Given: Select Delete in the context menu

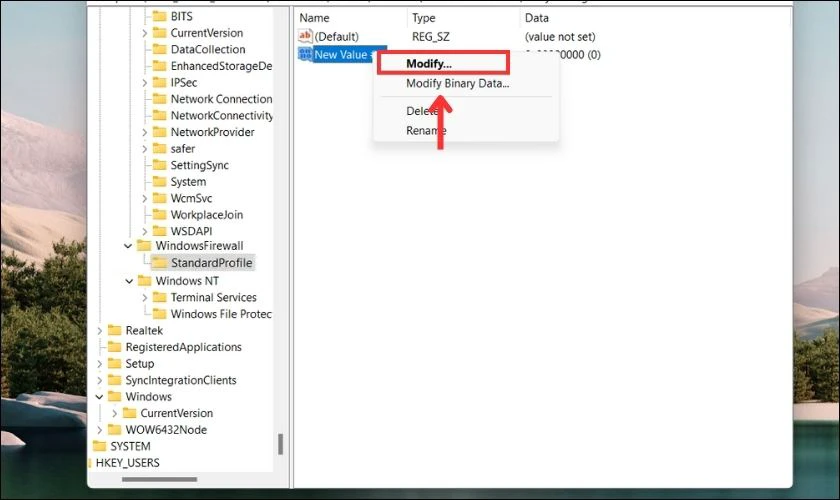Looking at the screenshot, I should (x=422, y=111).
